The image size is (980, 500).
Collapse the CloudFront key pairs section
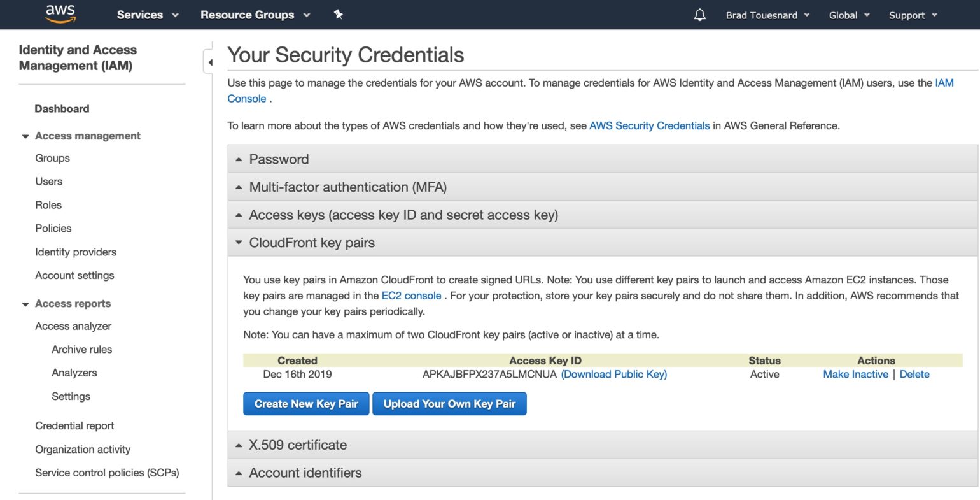pos(603,243)
